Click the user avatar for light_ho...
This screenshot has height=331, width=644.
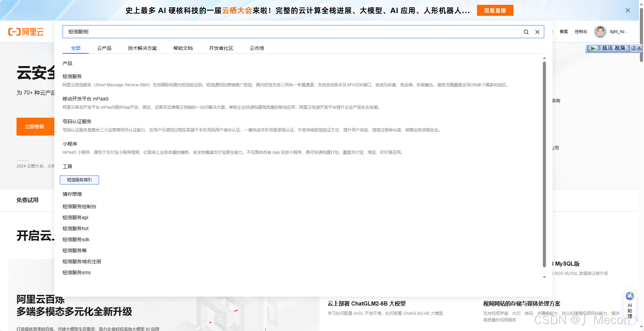click(x=600, y=32)
